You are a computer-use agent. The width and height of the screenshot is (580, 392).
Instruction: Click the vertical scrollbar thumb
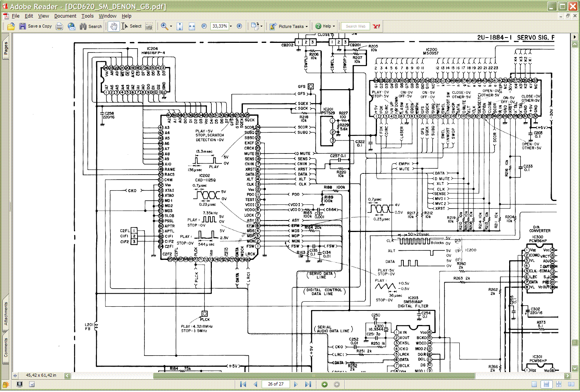(x=575, y=342)
